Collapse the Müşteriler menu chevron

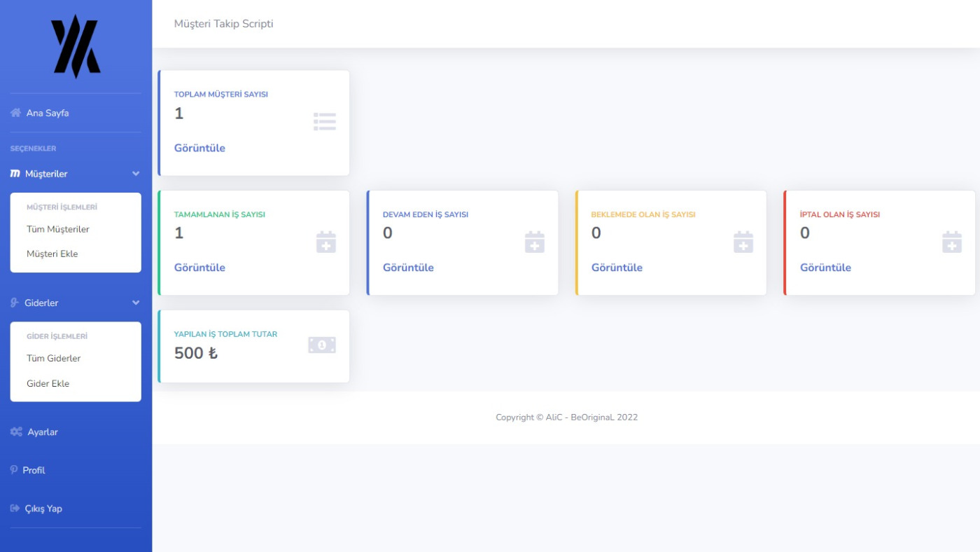pyautogui.click(x=136, y=174)
